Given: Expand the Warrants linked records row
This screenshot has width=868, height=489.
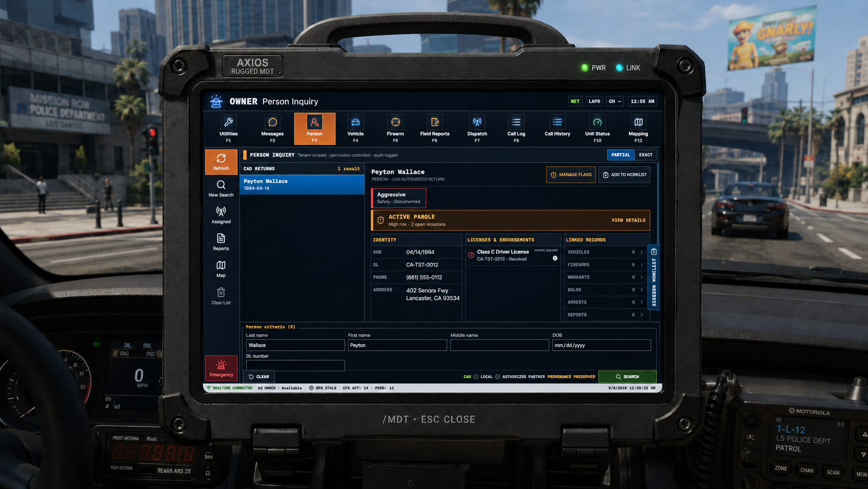Looking at the screenshot, I should tap(605, 277).
